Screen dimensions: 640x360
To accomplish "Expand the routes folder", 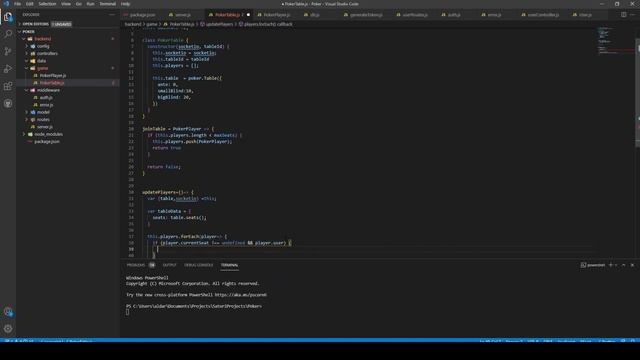I will click(43, 120).
